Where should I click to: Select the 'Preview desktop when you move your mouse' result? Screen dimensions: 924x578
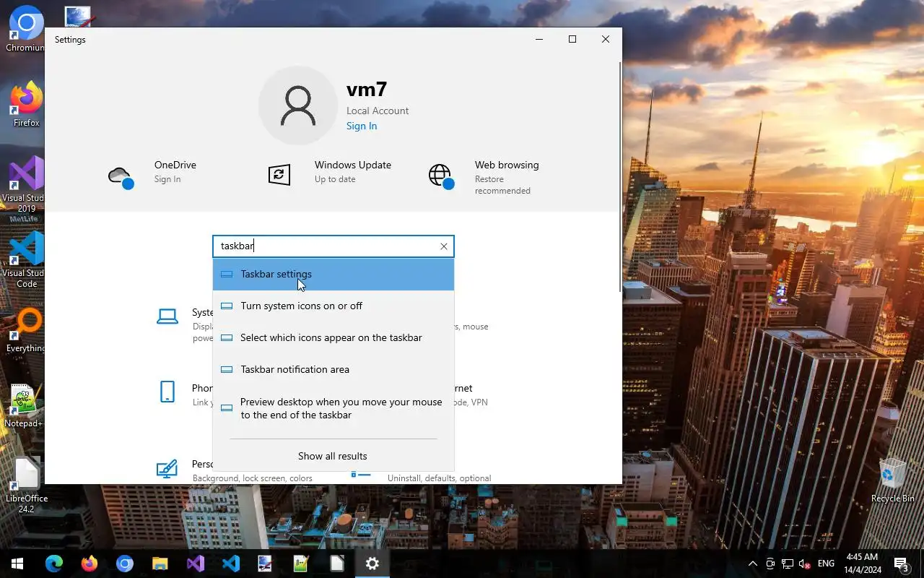point(333,408)
